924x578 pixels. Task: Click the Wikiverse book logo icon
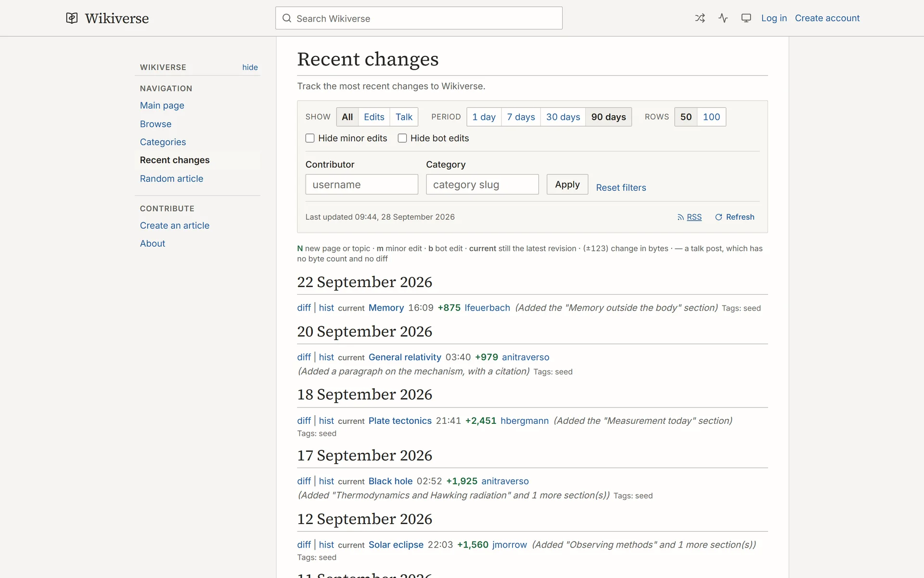[72, 18]
